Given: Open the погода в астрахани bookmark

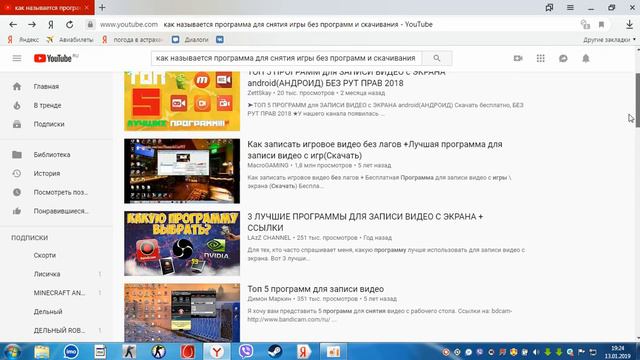Looking at the screenshot, I should click(x=133, y=40).
